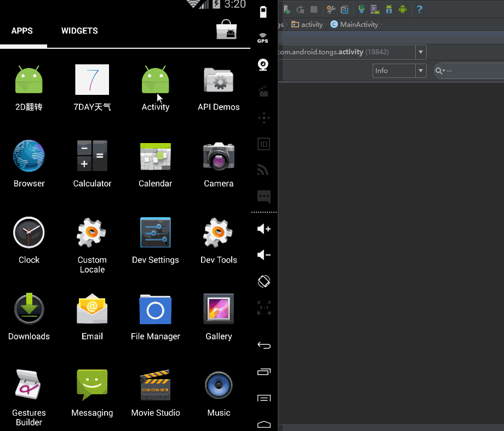Launch the Dev Settings app
The width and height of the screenshot is (504, 431).
155,240
